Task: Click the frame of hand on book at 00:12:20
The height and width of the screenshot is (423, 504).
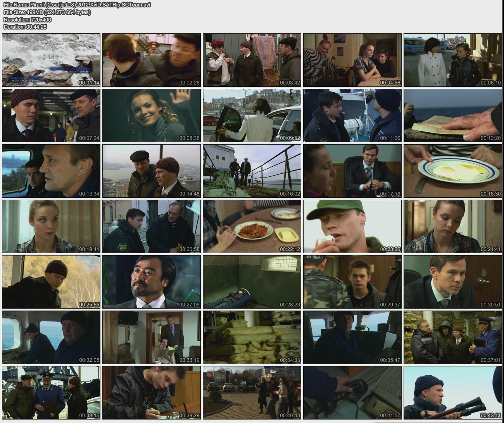Action: click(x=452, y=116)
